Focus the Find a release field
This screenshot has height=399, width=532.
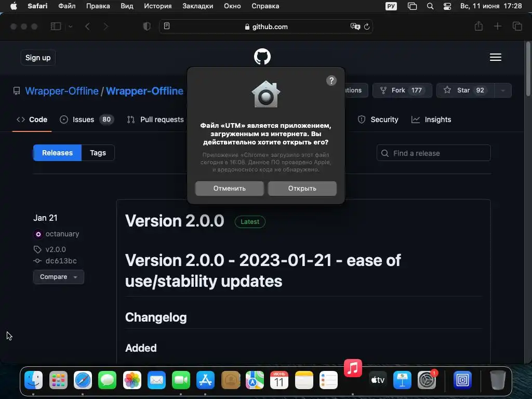tap(434, 153)
